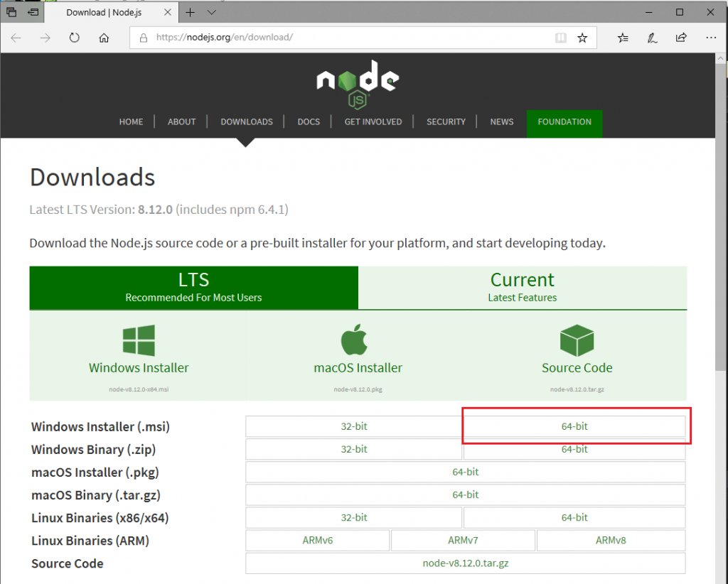Click the Add notes pen icon
This screenshot has width=728, height=584.
click(652, 38)
